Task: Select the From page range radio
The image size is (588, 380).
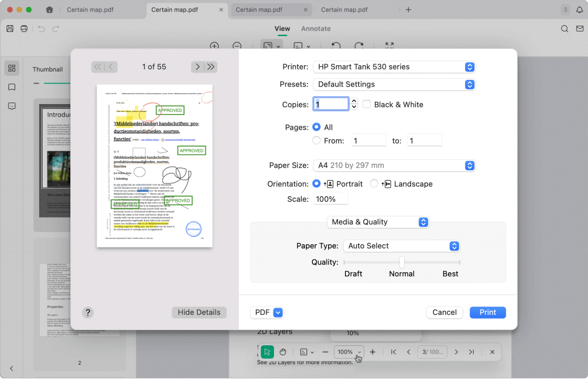Action: (x=317, y=140)
